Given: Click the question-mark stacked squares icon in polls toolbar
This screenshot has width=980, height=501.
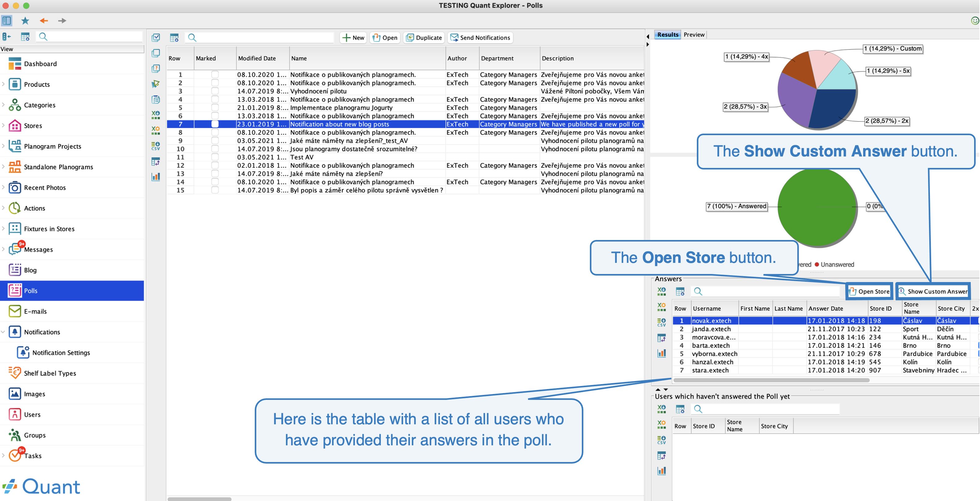Looking at the screenshot, I should pos(156,69).
